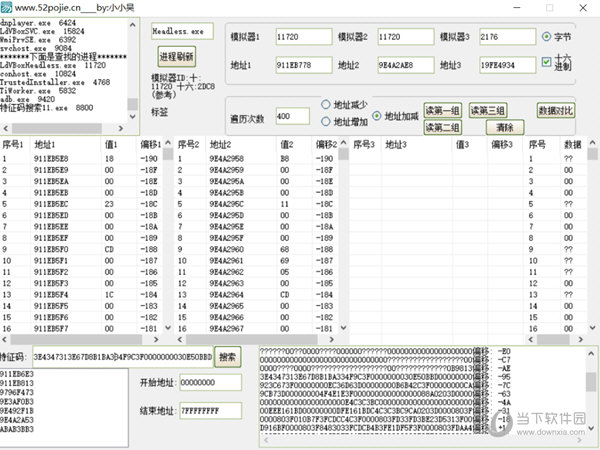Click the 地址3 field containing 19FE4934
600x450 pixels.
click(507, 65)
